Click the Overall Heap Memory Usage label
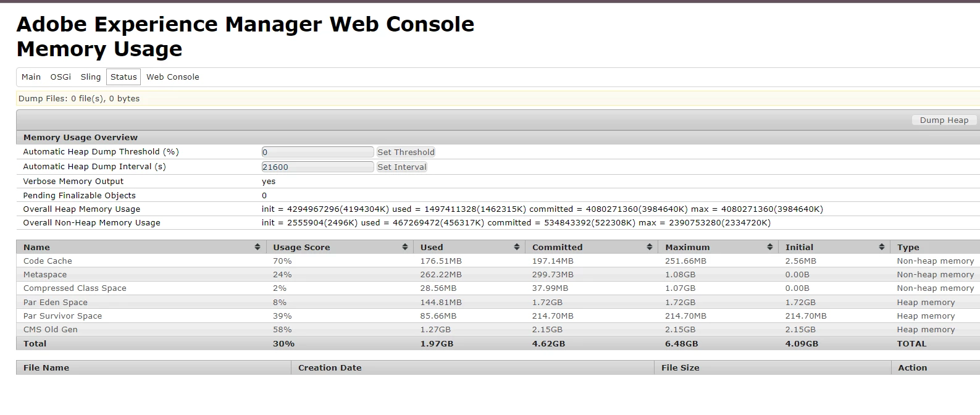Screen dimensions: 980x415 (x=82, y=209)
